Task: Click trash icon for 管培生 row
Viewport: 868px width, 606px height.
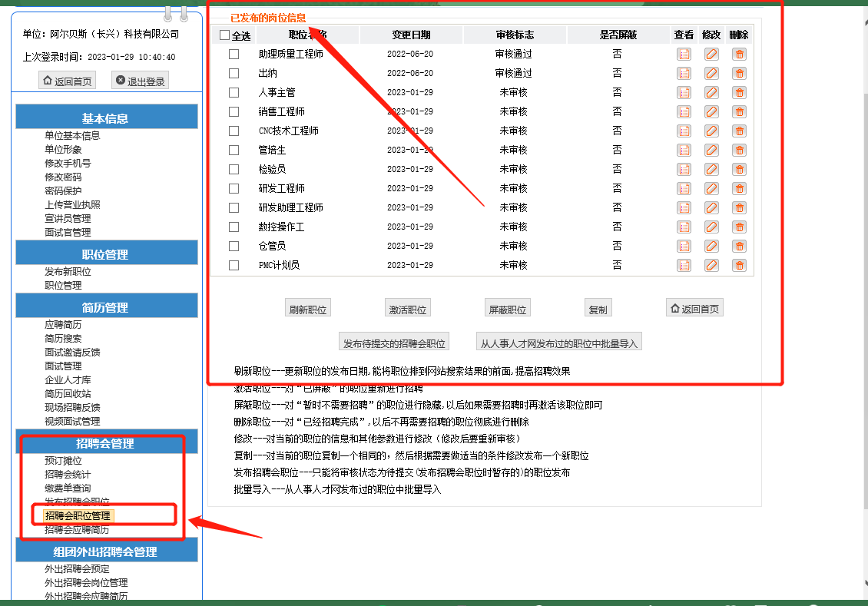Action: point(739,150)
